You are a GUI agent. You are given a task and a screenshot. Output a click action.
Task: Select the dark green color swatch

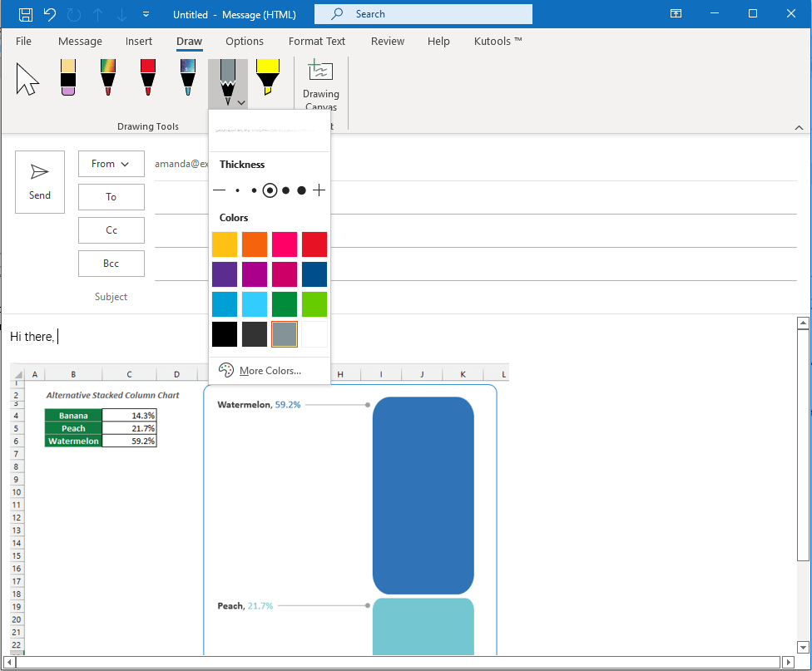pos(285,303)
